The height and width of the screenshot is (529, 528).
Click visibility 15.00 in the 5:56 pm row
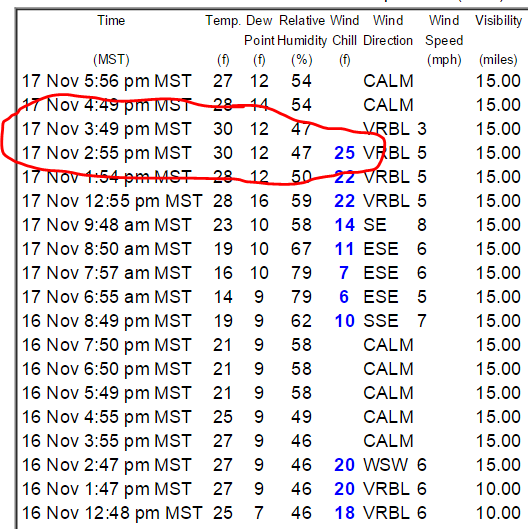pos(498,81)
